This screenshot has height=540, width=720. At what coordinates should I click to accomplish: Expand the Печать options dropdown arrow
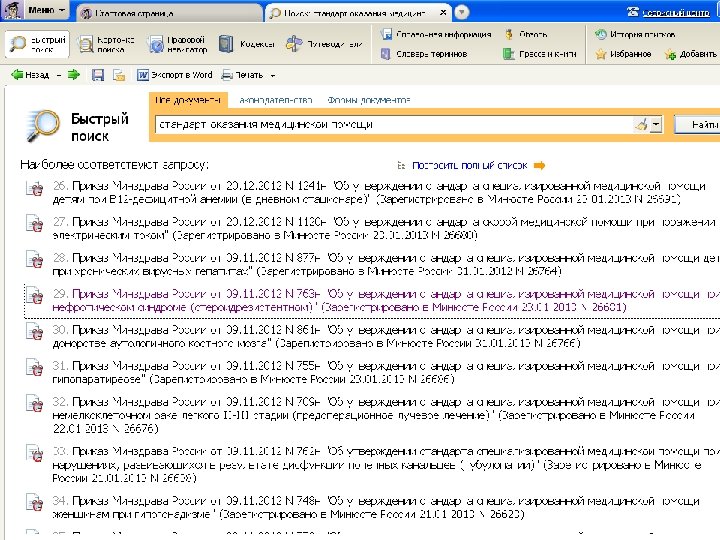pyautogui.click(x=273, y=75)
